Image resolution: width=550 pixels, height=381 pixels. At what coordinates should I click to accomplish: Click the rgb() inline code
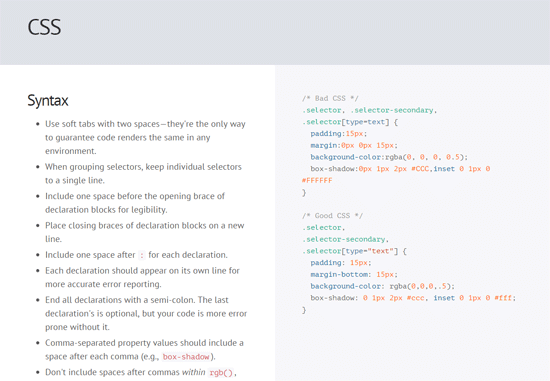pyautogui.click(x=221, y=373)
